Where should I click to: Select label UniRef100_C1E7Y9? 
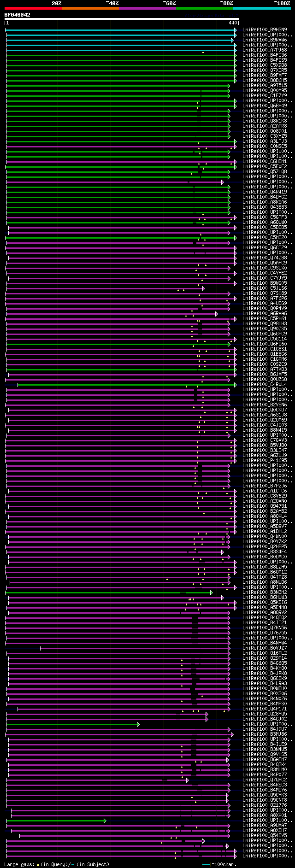click(265, 96)
